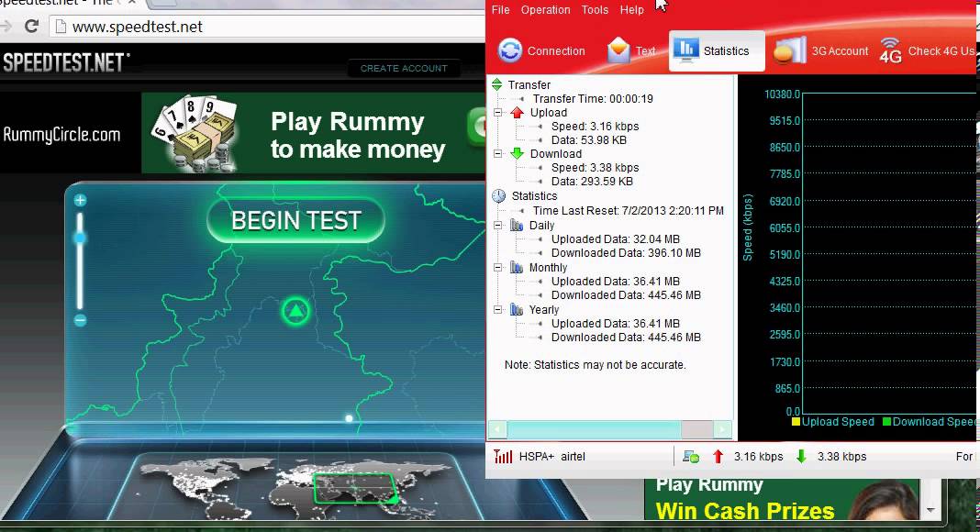Screen dimensions: 980x532
Task: Select 'Transfer Time: 00:00:19' row
Action: (x=593, y=99)
